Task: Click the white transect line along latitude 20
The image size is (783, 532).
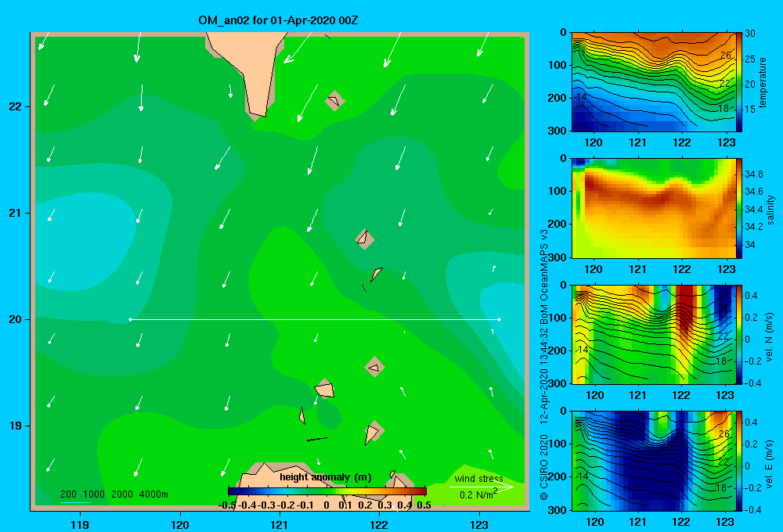Action: click(x=315, y=319)
